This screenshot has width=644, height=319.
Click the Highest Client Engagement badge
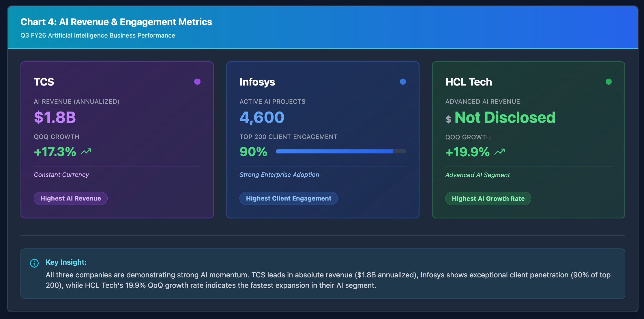click(289, 199)
